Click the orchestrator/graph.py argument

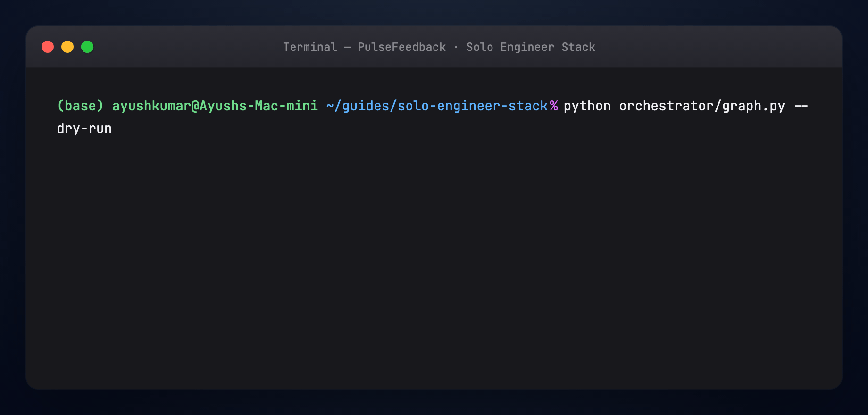(x=702, y=106)
